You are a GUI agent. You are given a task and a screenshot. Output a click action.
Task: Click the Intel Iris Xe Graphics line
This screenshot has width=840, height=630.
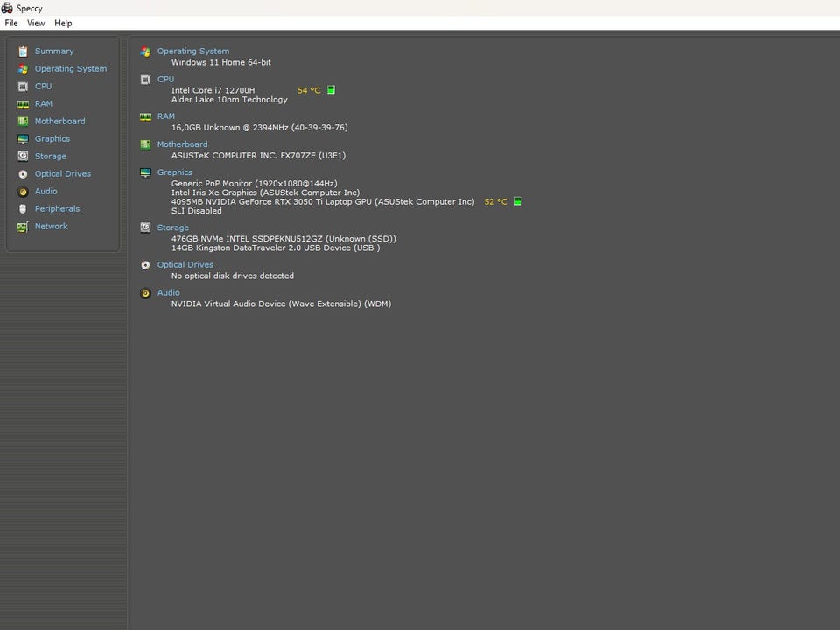[x=265, y=192]
